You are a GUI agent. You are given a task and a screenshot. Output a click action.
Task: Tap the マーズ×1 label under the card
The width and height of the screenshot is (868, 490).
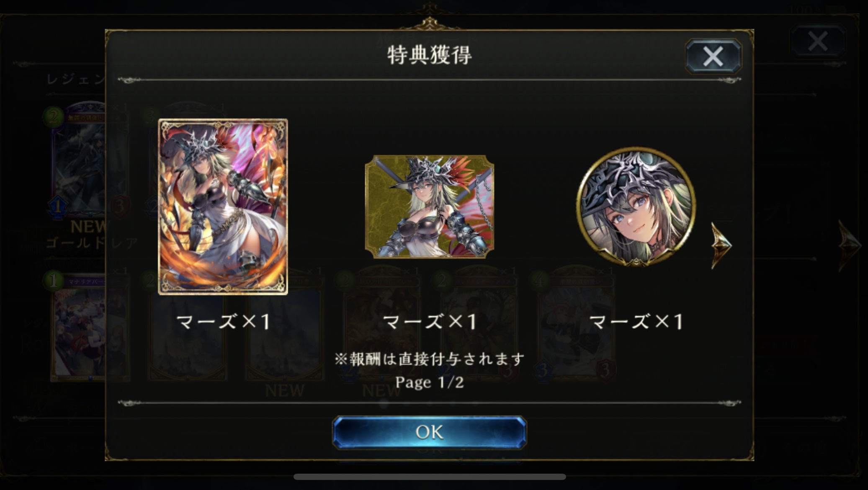(x=223, y=322)
